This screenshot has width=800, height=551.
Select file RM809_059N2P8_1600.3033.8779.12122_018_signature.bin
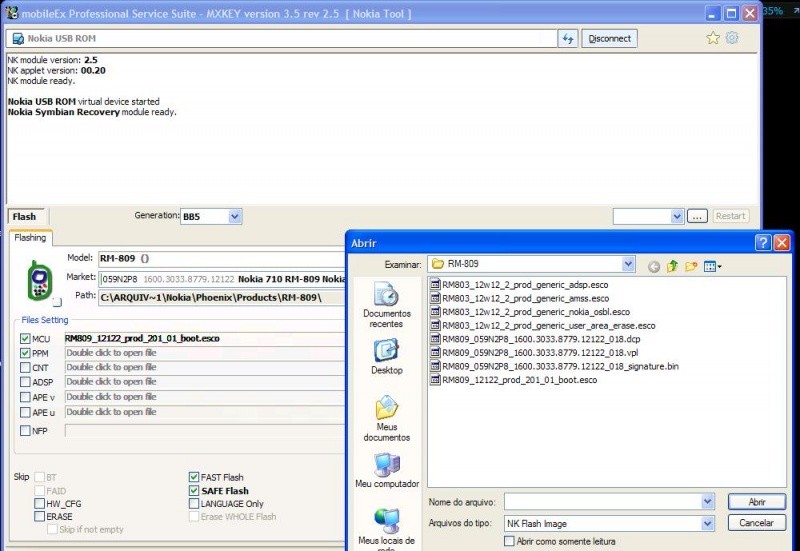click(x=555, y=366)
